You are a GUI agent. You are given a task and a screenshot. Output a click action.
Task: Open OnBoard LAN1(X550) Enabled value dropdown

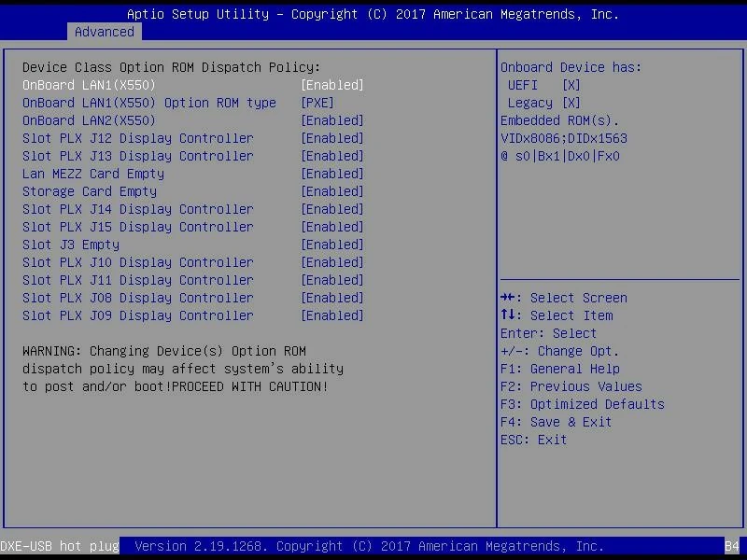331,85
